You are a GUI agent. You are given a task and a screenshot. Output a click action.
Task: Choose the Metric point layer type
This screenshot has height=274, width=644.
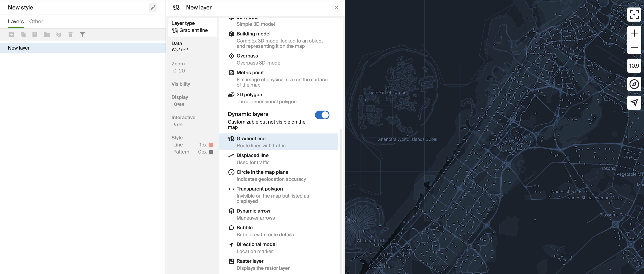coord(278,78)
